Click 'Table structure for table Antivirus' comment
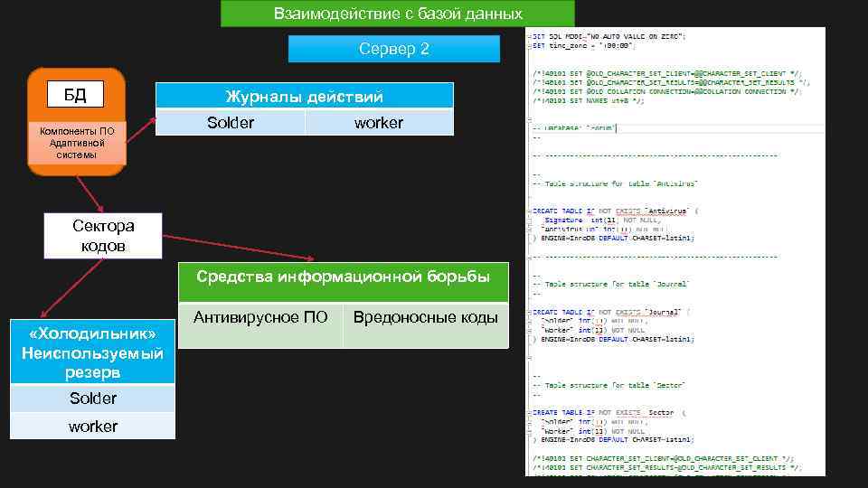This screenshot has width=868, height=488. [x=615, y=183]
